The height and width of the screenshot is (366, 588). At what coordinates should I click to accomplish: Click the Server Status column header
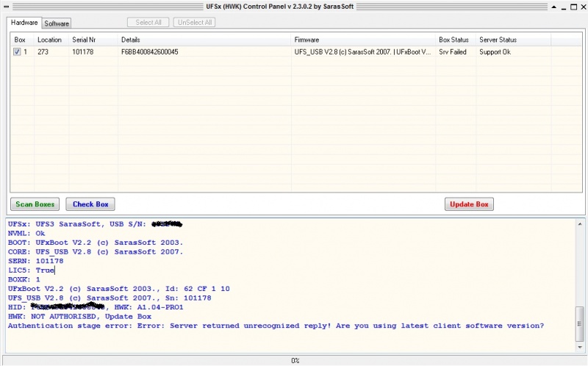513,40
